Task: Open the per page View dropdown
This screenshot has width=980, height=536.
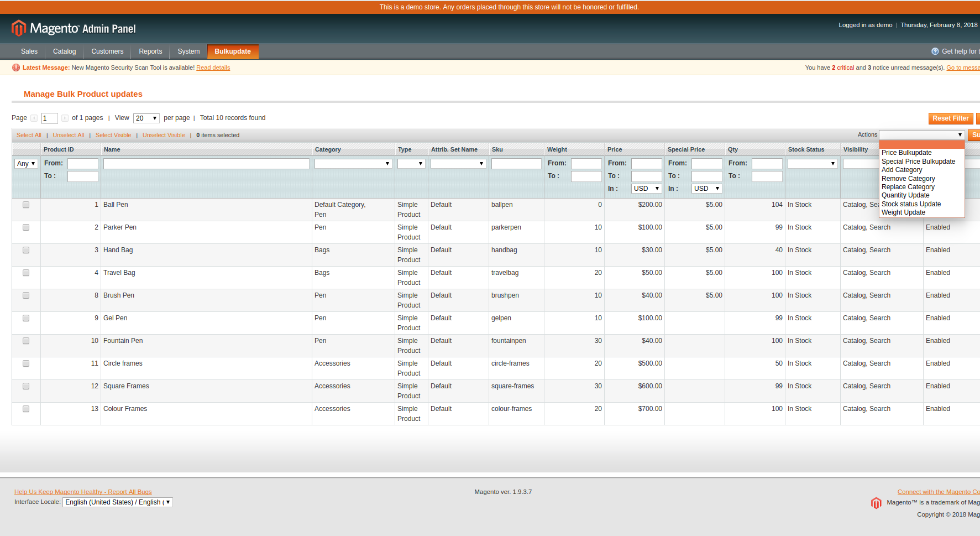Action: [146, 118]
